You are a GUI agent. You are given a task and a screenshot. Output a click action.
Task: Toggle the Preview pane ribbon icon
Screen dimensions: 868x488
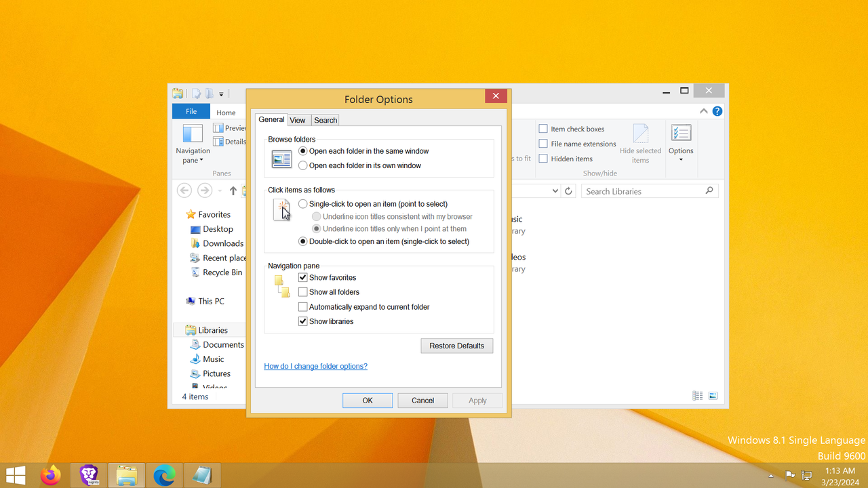pos(218,128)
